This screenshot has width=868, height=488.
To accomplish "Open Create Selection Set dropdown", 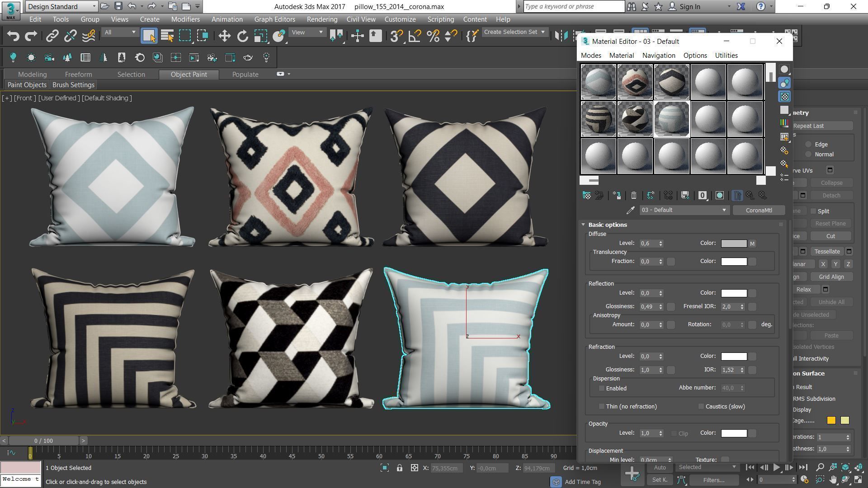I will pos(515,32).
